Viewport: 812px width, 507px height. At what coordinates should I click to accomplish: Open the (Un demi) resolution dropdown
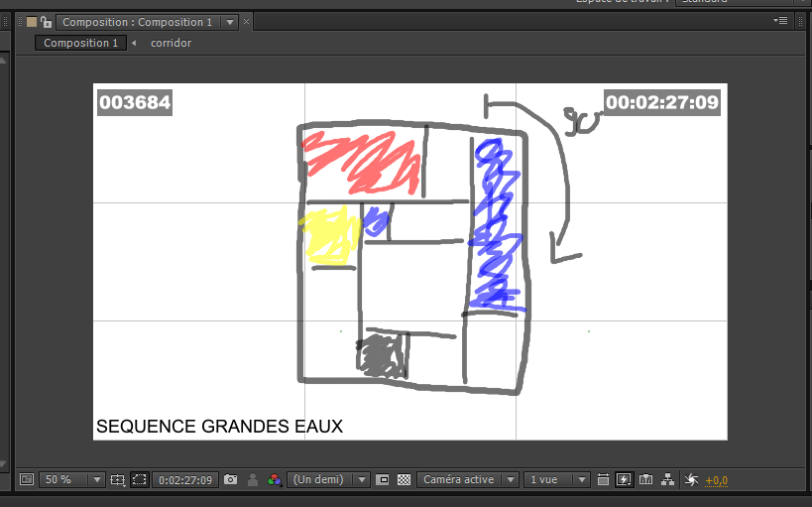point(328,479)
